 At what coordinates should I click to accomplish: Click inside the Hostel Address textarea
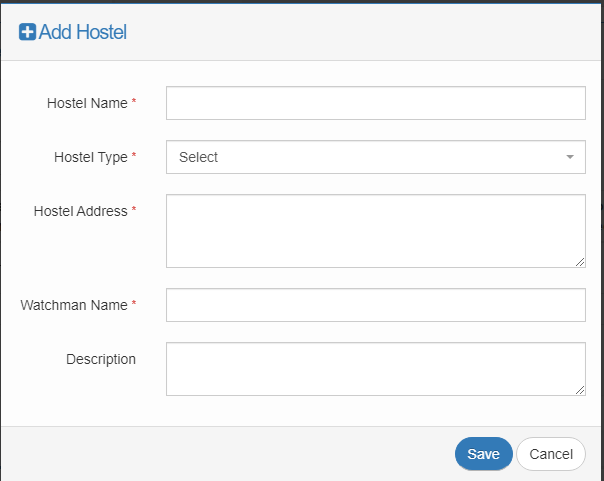(375, 231)
